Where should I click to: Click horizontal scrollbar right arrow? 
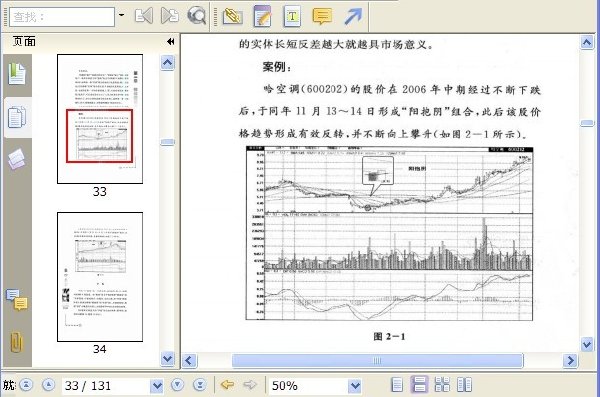[x=570, y=360]
